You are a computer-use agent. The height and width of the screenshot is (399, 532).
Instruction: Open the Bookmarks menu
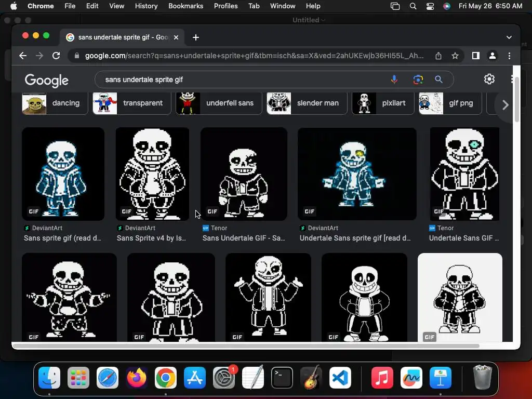(x=185, y=6)
